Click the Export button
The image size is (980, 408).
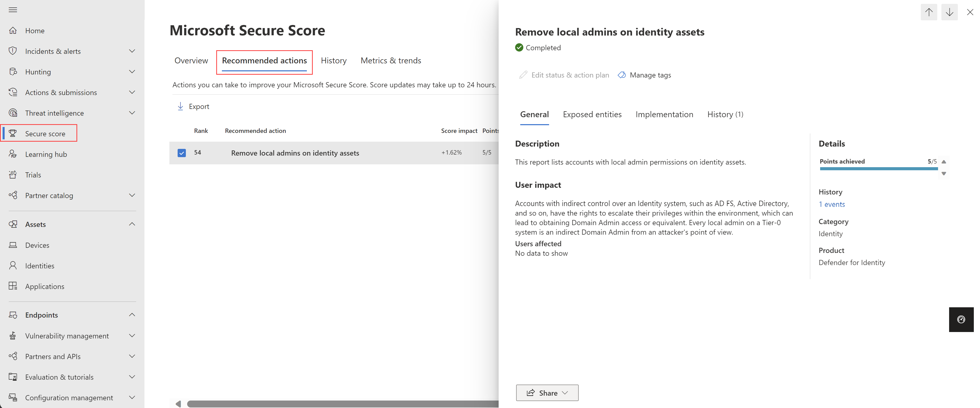(193, 106)
